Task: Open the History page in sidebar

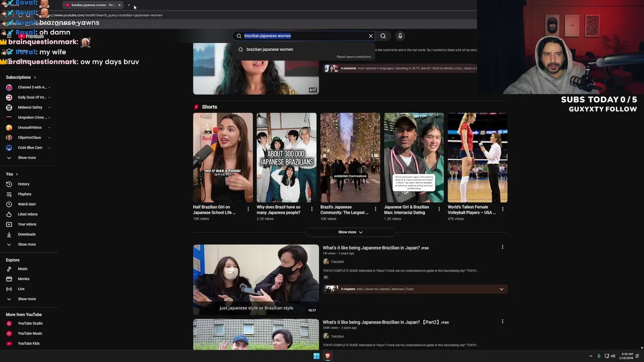Action: click(24, 184)
